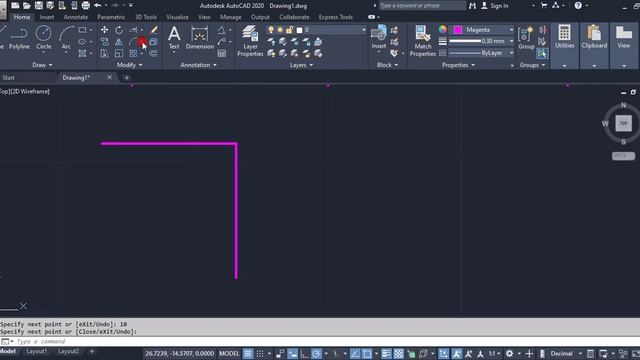Toggle object snap tracking in the status bar

click(x=355, y=353)
